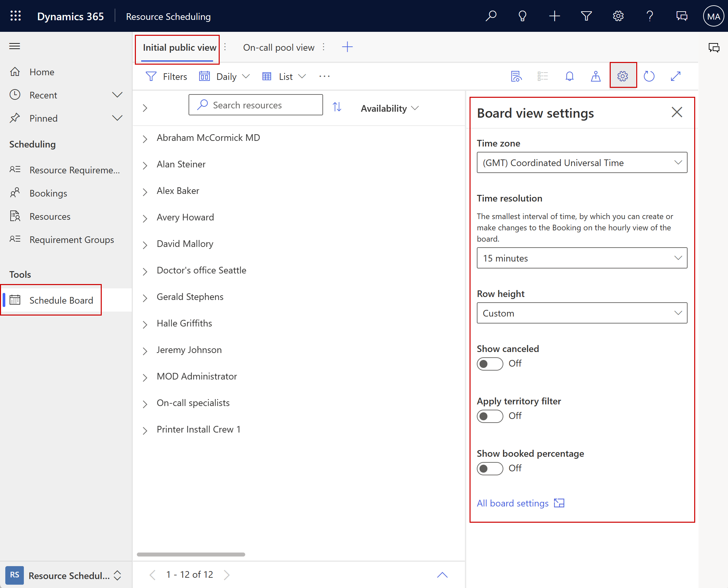Click the refresh schedule board icon

(x=649, y=76)
